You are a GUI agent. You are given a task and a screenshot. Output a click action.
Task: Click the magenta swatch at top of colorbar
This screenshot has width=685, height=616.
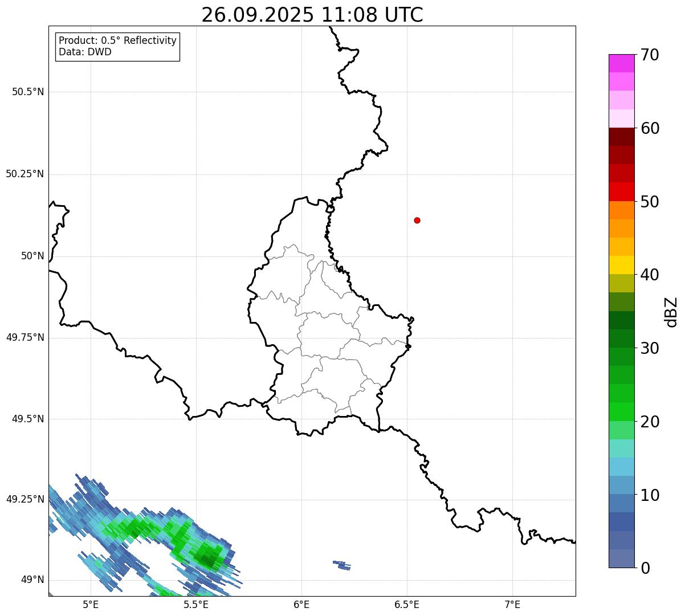point(621,63)
